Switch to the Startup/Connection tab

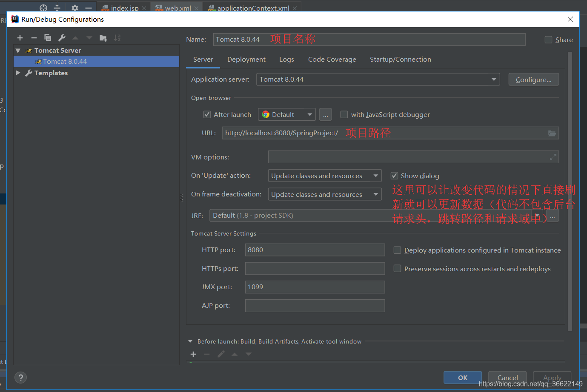401,60
